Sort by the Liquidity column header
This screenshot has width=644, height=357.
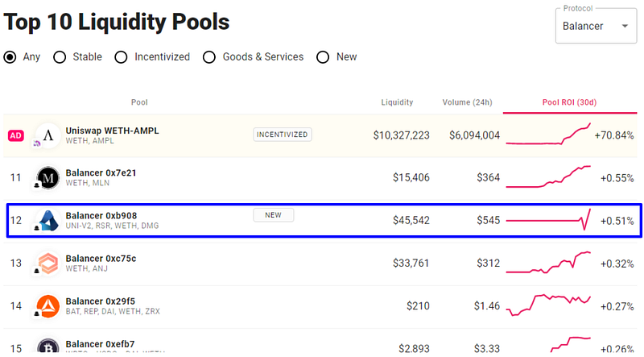tap(397, 102)
